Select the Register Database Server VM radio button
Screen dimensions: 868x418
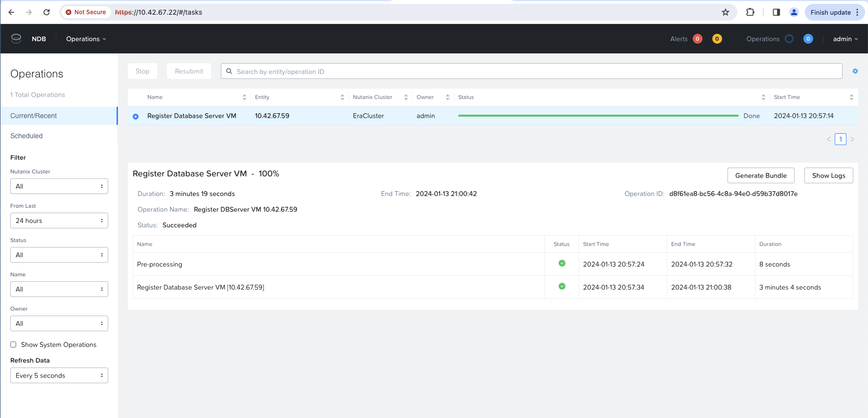[136, 117]
